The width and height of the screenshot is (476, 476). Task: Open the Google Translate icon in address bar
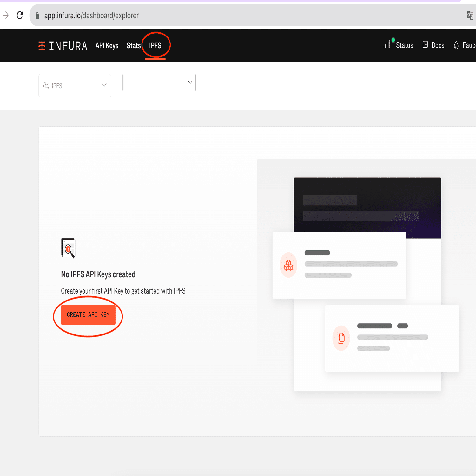(x=470, y=15)
